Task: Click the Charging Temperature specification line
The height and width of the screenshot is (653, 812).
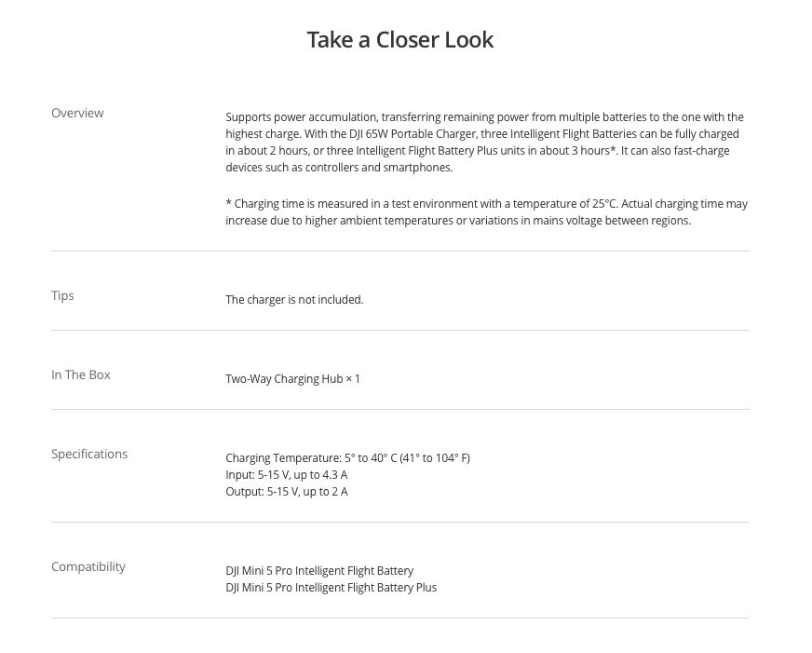Action: [348, 458]
